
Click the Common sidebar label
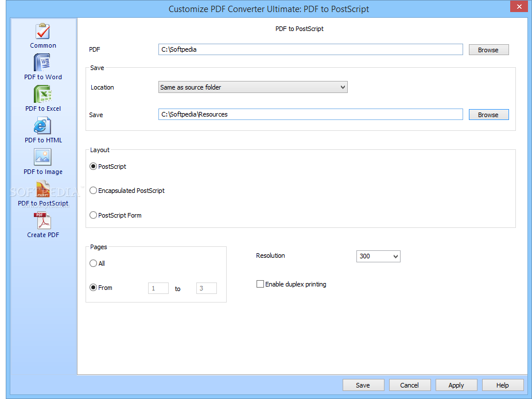click(x=43, y=45)
